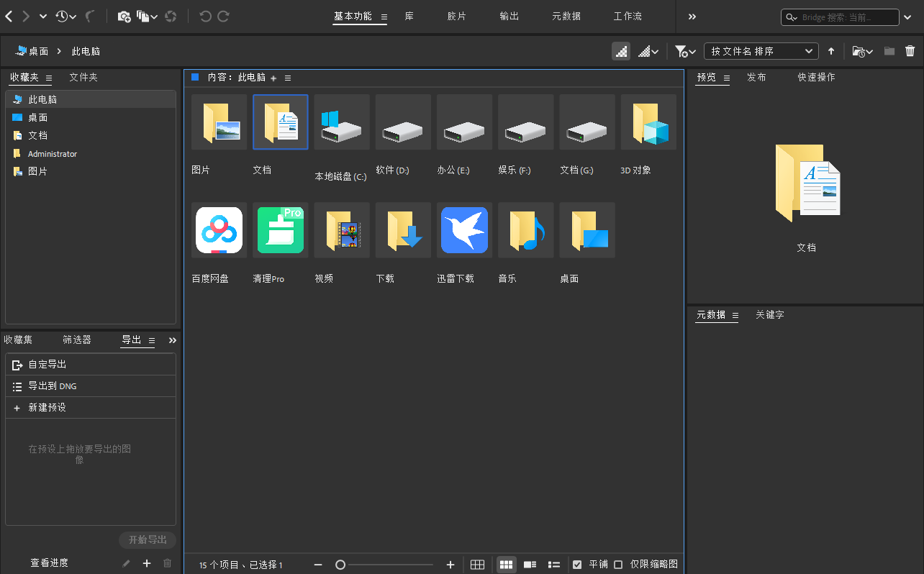Click the lock thumbnail grid icon
This screenshot has height=574, width=924.
tap(477, 565)
